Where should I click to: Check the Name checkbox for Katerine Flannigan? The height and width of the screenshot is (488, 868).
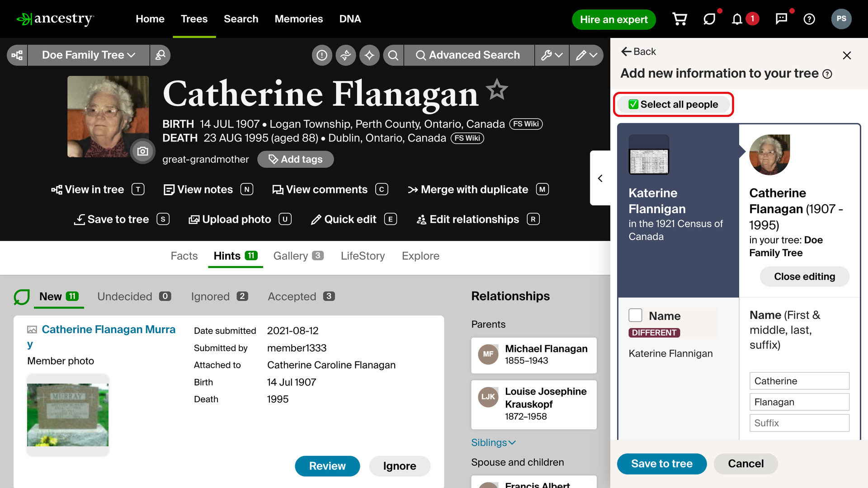click(x=635, y=315)
